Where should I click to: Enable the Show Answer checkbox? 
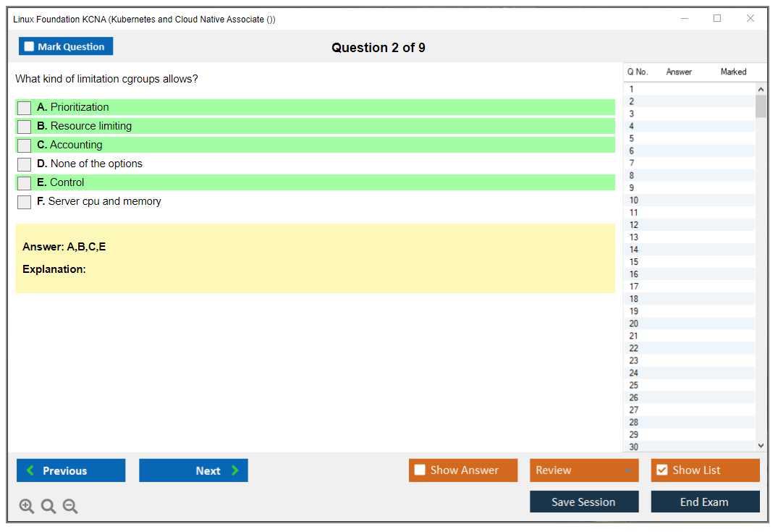420,470
